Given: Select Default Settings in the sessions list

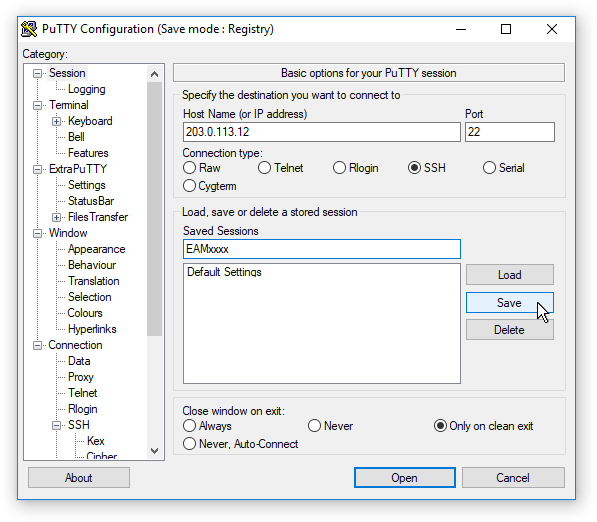Looking at the screenshot, I should pyautogui.click(x=224, y=272).
